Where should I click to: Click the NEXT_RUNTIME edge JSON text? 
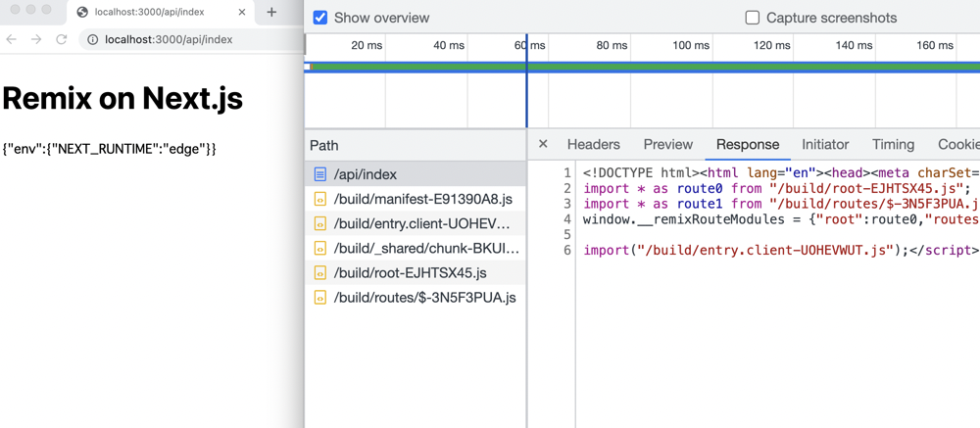[x=110, y=149]
